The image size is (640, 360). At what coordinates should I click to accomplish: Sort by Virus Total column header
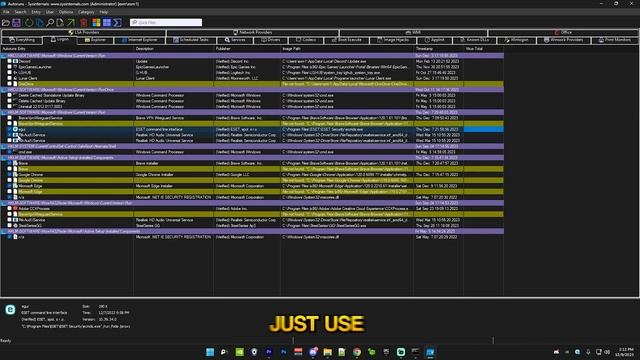coord(483,49)
